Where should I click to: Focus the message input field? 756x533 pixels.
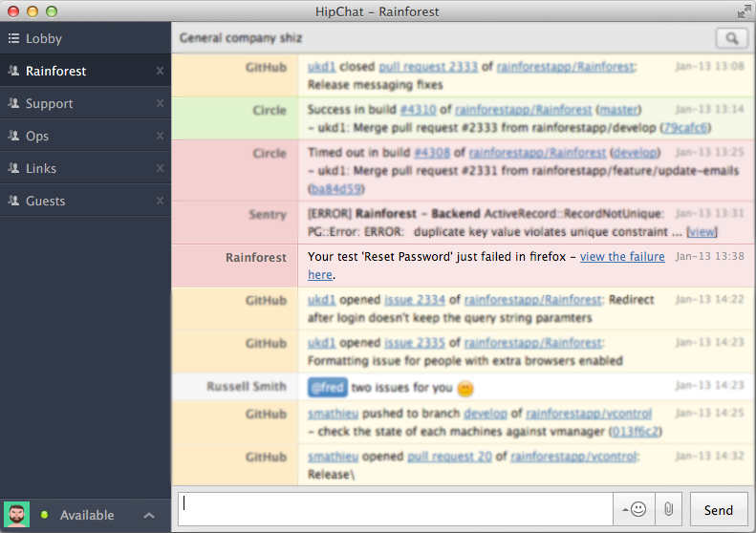click(396, 509)
